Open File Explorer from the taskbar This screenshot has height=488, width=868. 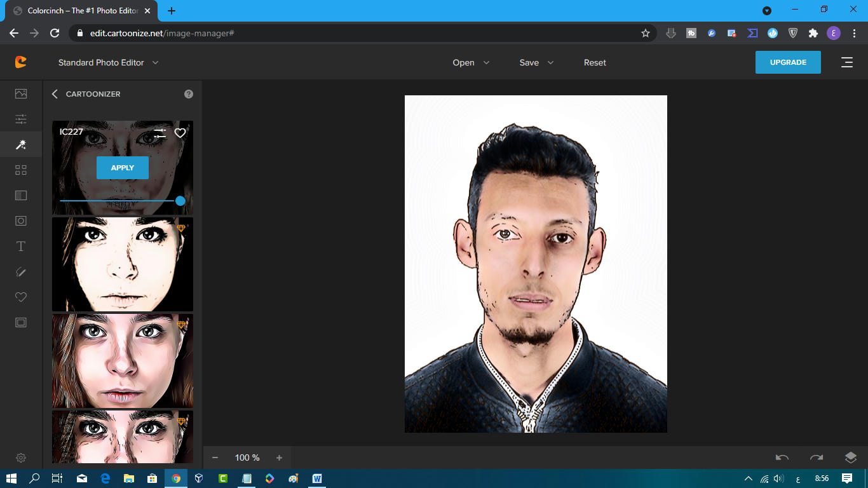129,478
